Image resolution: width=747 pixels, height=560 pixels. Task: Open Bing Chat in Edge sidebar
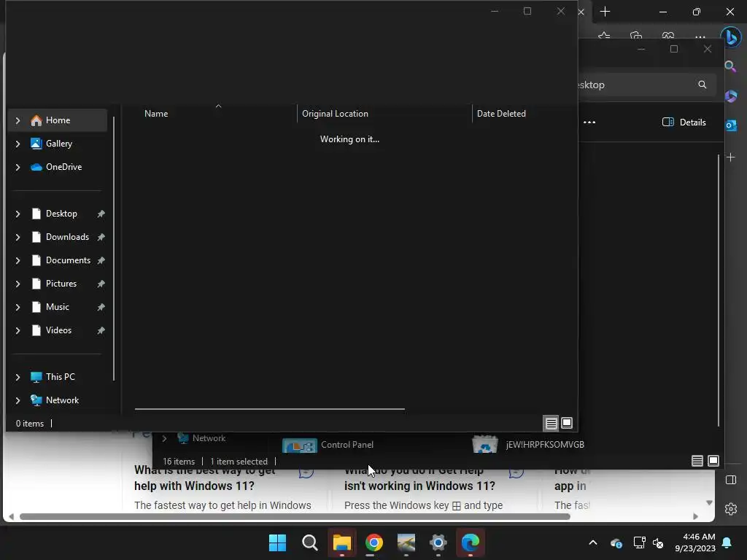coord(731,38)
